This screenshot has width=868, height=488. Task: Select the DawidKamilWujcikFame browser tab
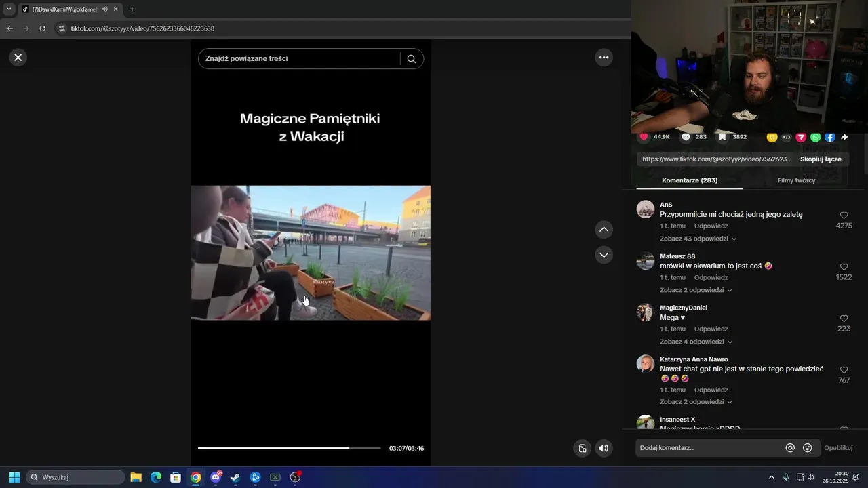pos(66,9)
